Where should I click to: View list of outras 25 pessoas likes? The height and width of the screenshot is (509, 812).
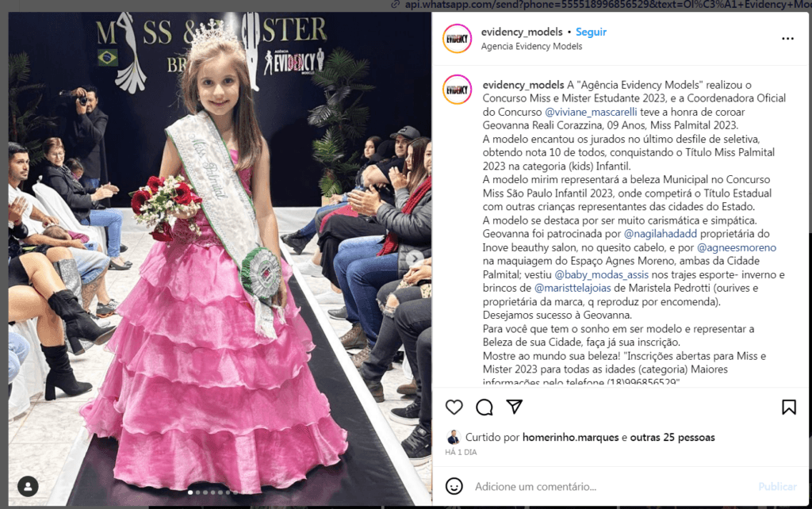click(672, 437)
